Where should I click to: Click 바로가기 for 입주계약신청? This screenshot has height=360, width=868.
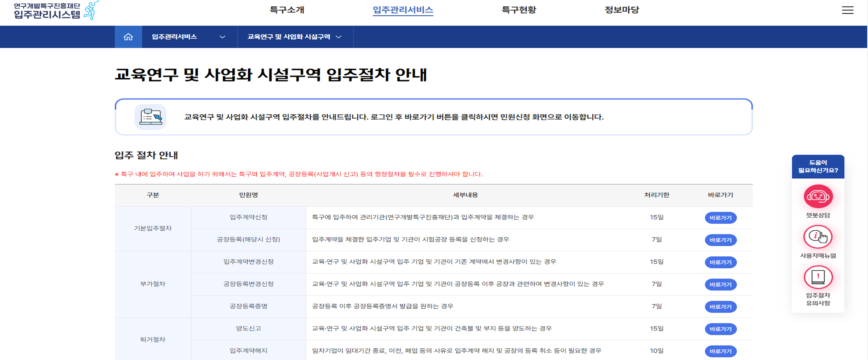720,218
